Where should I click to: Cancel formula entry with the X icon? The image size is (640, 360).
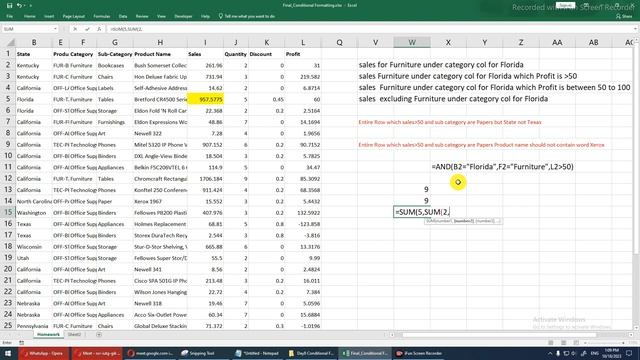75,29
